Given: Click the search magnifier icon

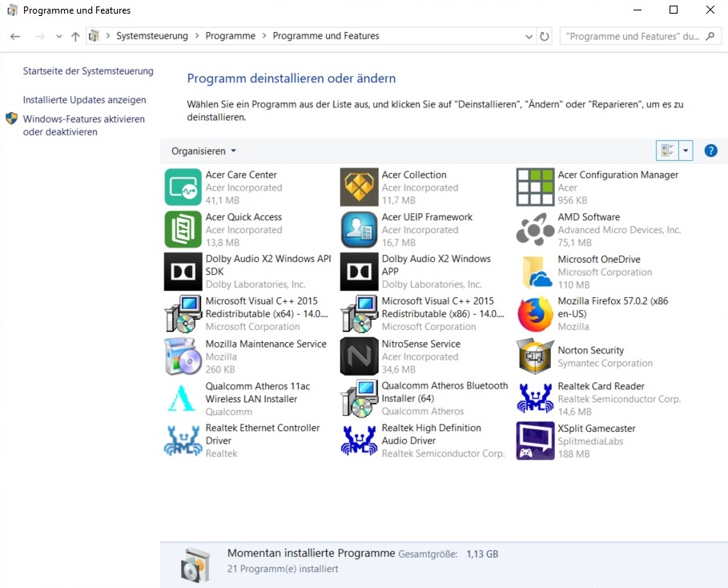Looking at the screenshot, I should (x=710, y=36).
